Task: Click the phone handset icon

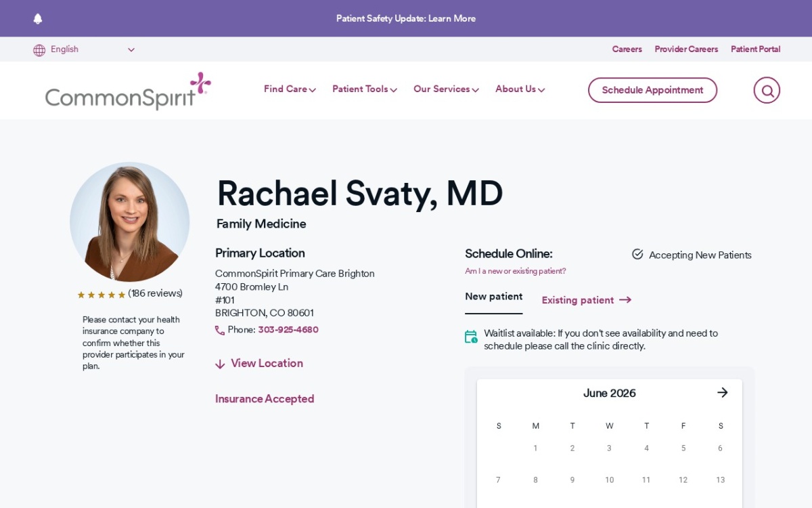Action: (220, 331)
